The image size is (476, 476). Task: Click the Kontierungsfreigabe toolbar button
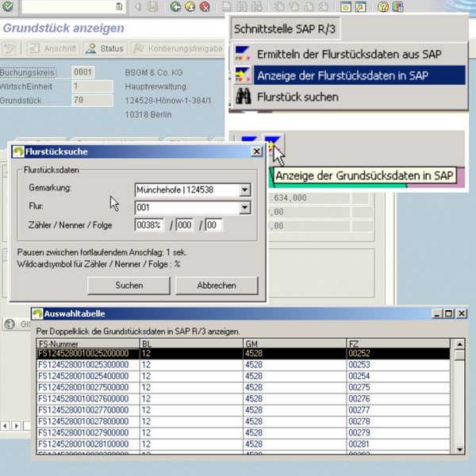pos(178,48)
